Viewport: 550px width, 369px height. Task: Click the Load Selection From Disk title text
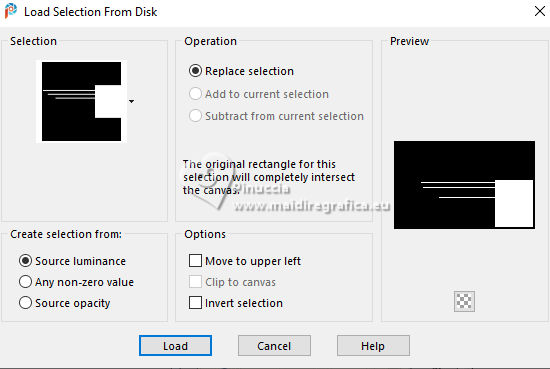click(x=90, y=12)
